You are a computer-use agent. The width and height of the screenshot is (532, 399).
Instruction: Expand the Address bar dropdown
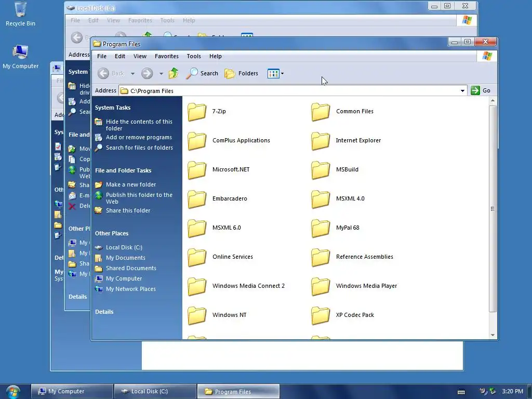pos(462,91)
